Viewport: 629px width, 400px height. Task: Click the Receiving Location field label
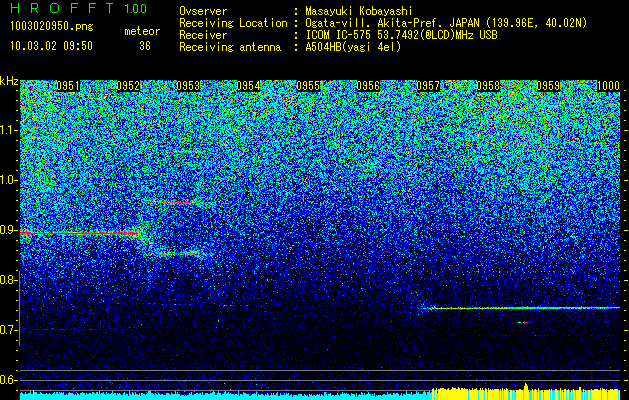coord(233,24)
